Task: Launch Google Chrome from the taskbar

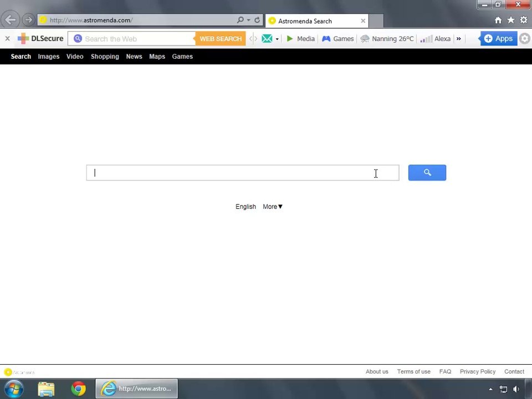Action: coord(78,389)
